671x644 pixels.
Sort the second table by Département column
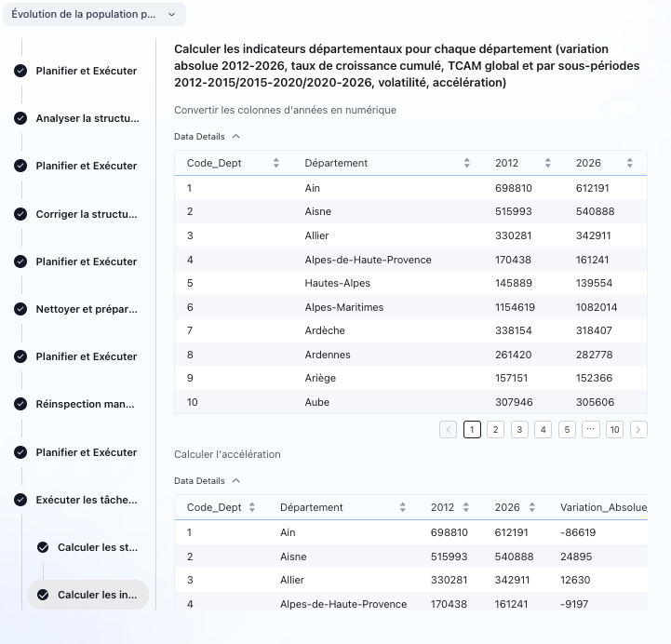click(403, 508)
